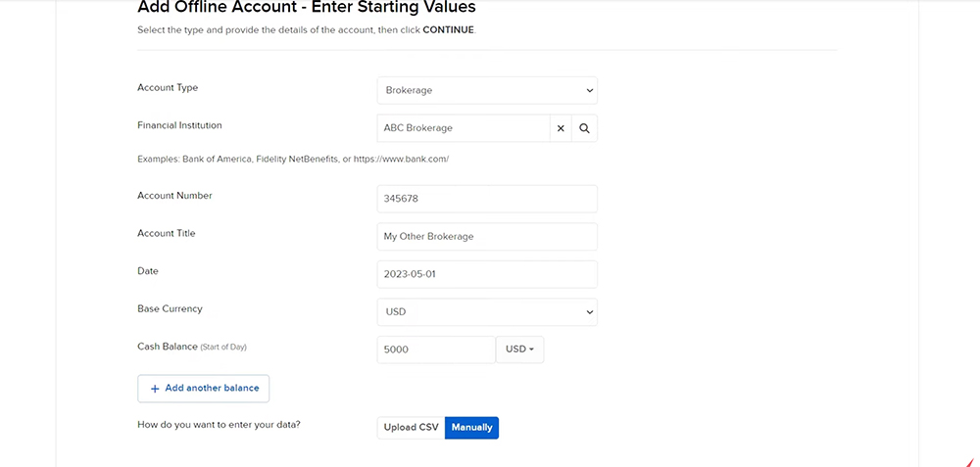This screenshot has width=980, height=467.
Task: Click the Account Type label
Action: point(168,87)
